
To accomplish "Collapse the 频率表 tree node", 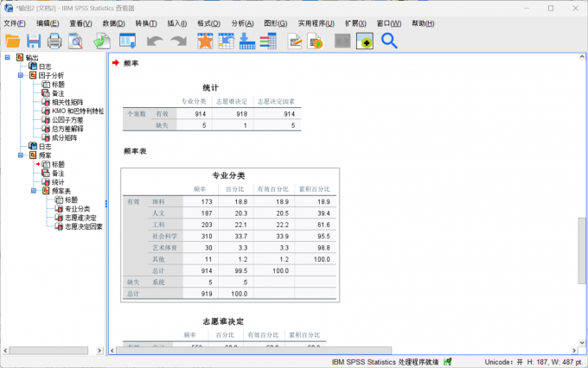I will [34, 191].
